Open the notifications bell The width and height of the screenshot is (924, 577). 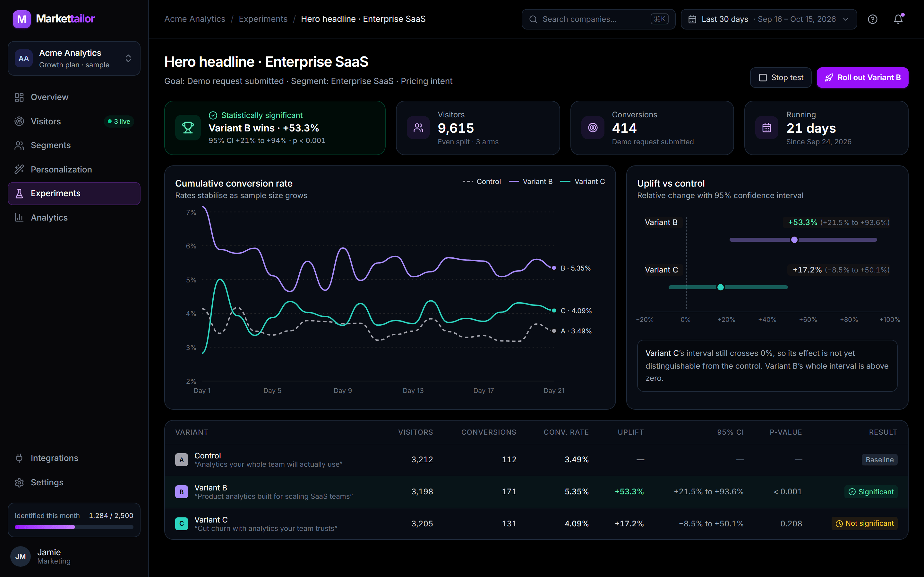click(x=898, y=19)
